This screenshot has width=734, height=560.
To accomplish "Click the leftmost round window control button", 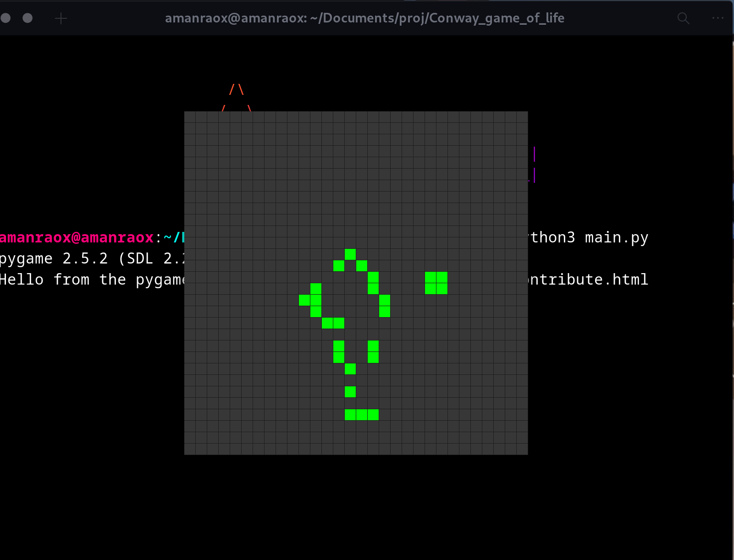I will pos(6,18).
